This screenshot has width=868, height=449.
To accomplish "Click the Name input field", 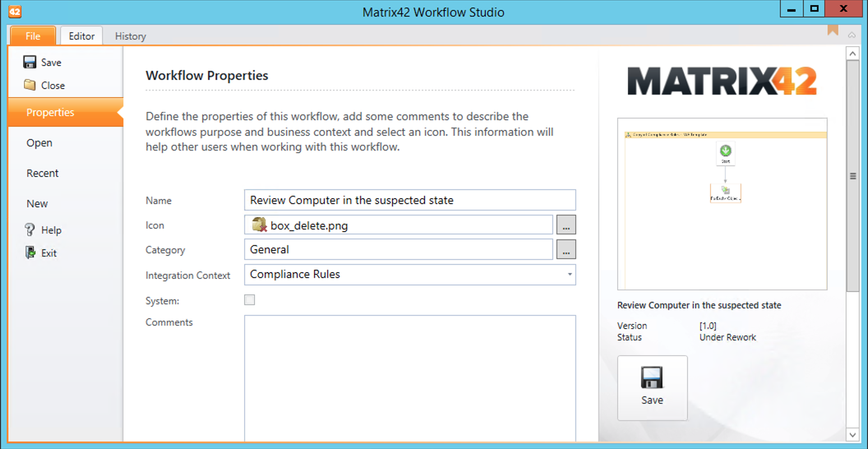I will (x=410, y=201).
